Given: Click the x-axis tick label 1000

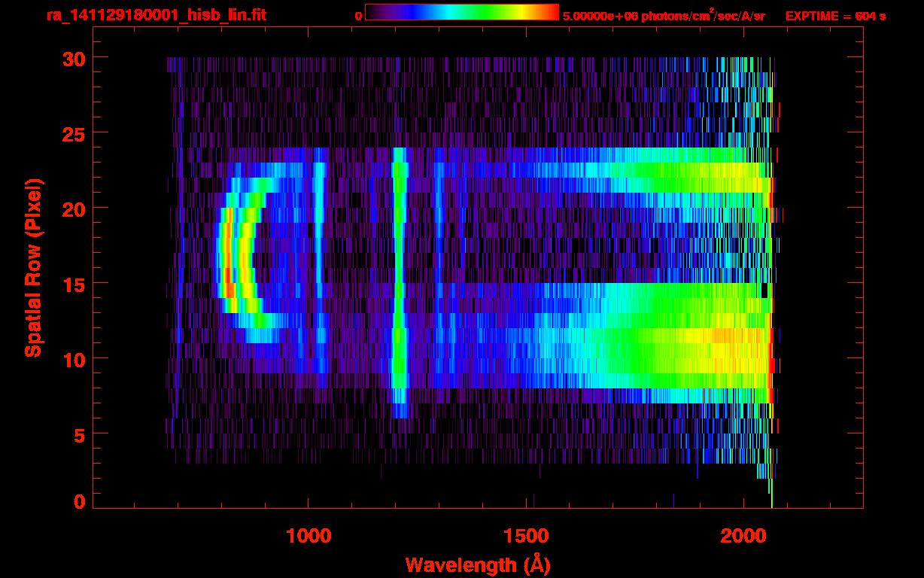Looking at the screenshot, I should click(x=309, y=536).
